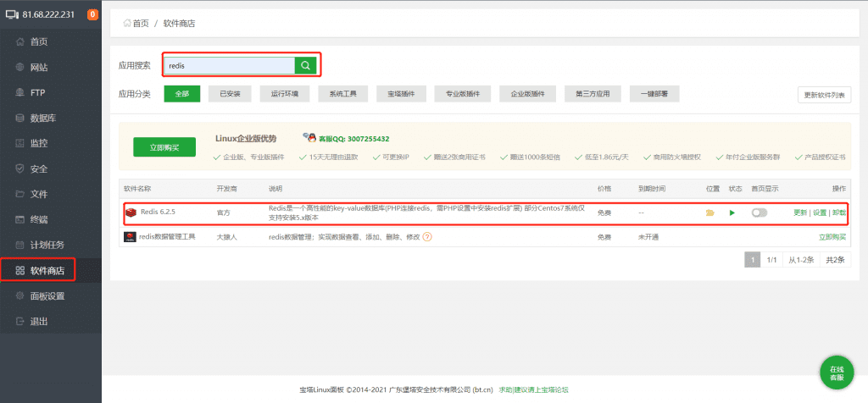Click the 卸载 uninstall link for Redis
The image size is (868, 403).
838,213
